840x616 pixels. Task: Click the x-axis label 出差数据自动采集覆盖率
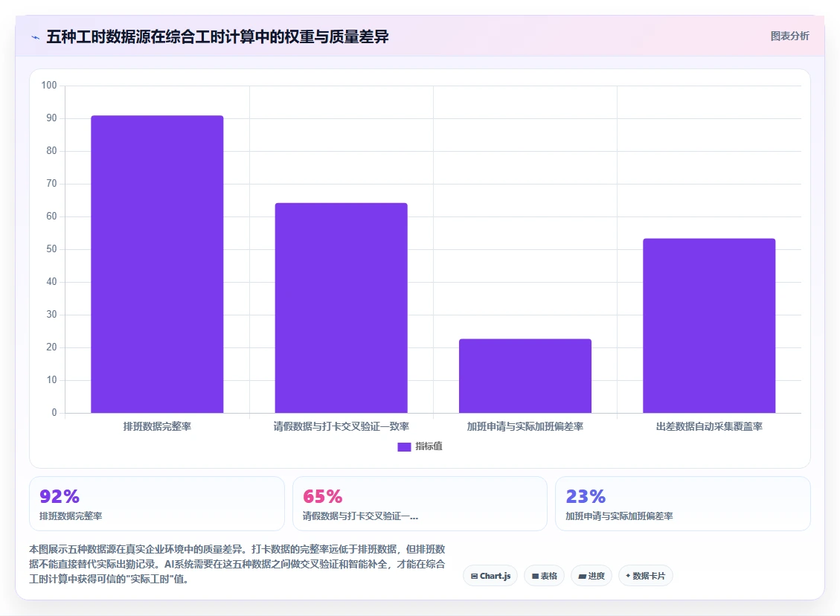(709, 426)
